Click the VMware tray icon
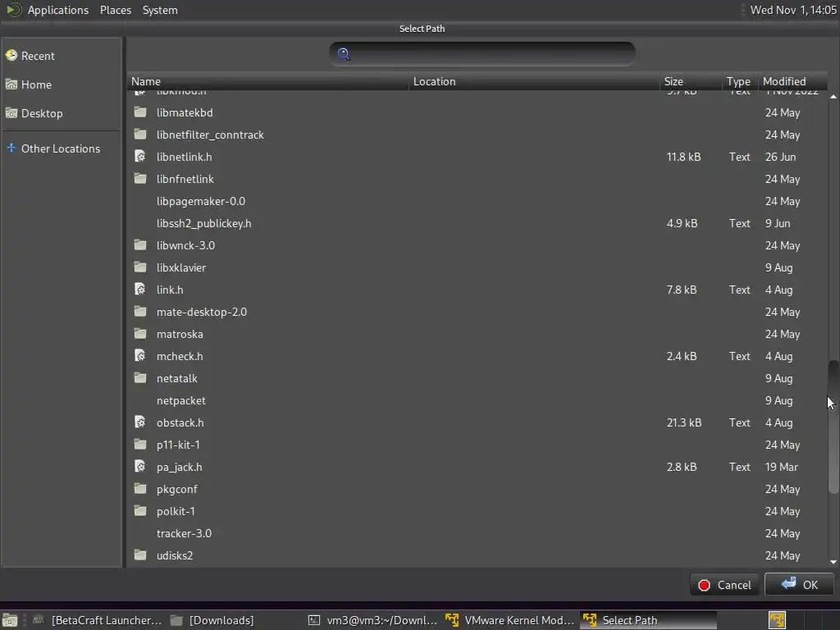Image resolution: width=840 pixels, height=630 pixels. pyautogui.click(x=777, y=620)
